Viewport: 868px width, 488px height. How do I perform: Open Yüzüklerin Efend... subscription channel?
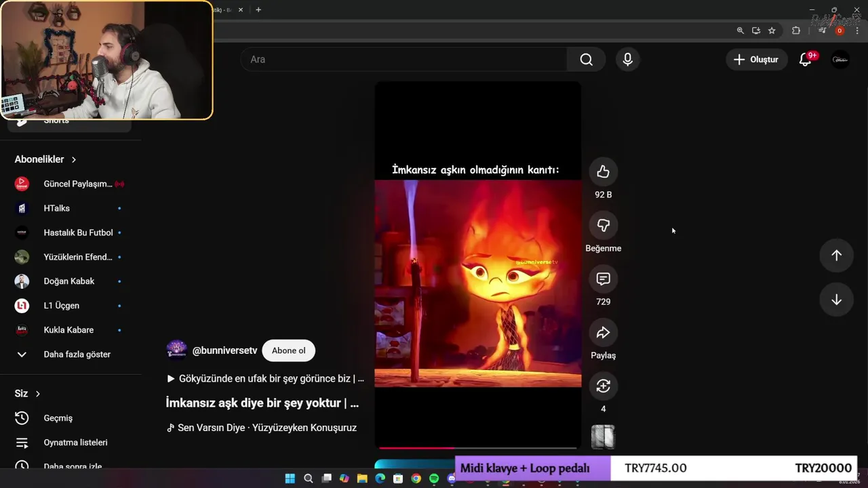(70, 257)
